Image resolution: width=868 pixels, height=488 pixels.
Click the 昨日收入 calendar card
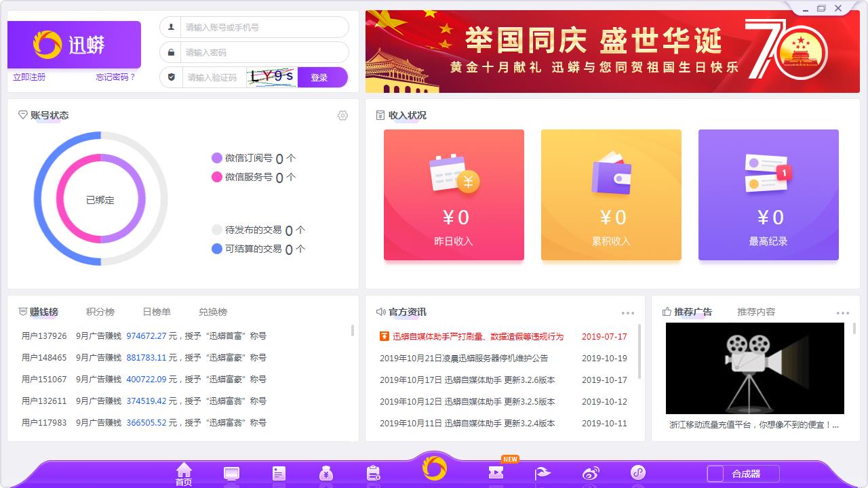tap(454, 195)
